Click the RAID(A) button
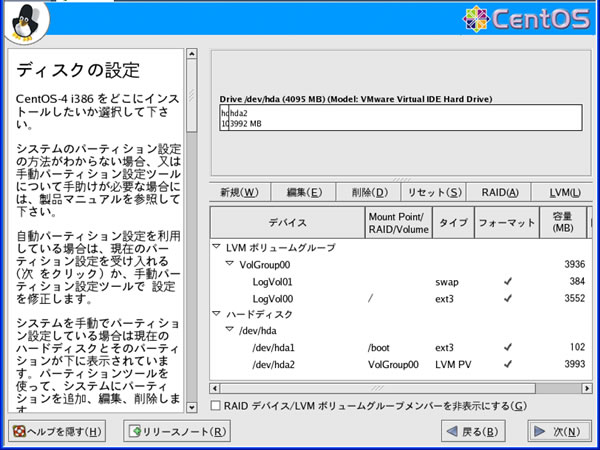Viewport: 600px width, 450px height. 499,192
